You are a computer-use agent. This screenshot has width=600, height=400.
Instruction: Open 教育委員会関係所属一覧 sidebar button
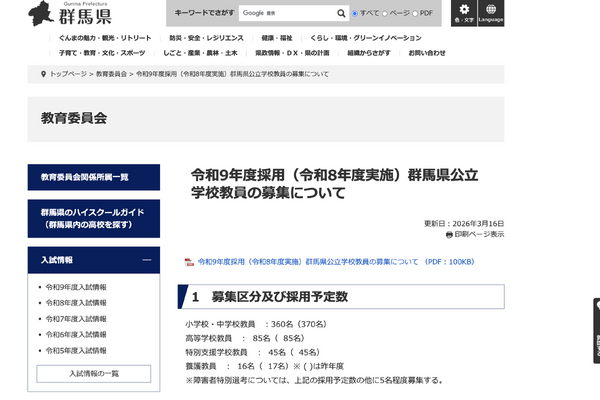coord(94,177)
